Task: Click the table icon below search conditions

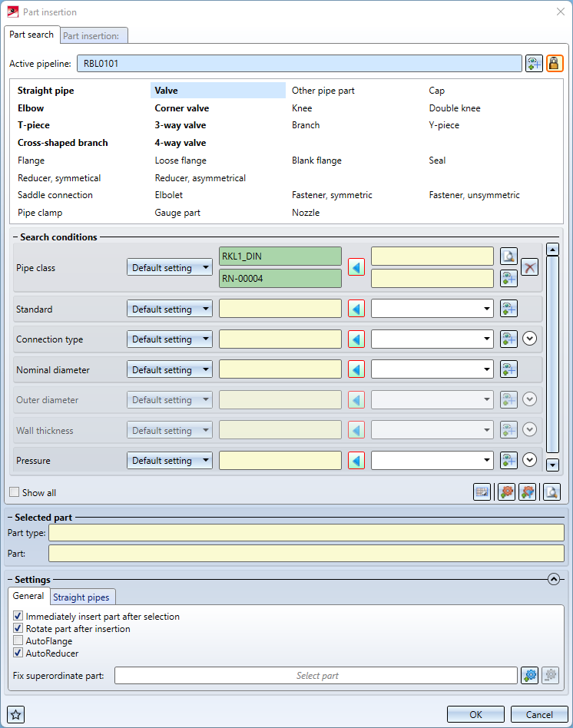Action: 482,492
